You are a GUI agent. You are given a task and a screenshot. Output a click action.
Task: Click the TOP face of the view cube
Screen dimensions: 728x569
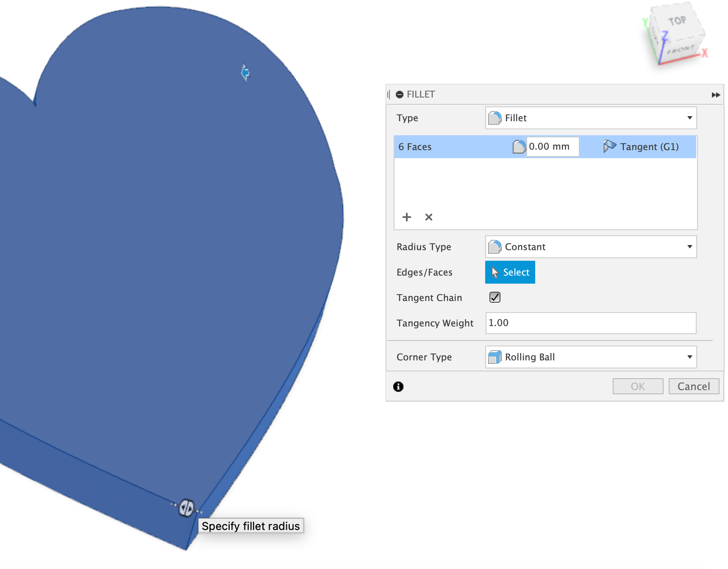coord(677,21)
